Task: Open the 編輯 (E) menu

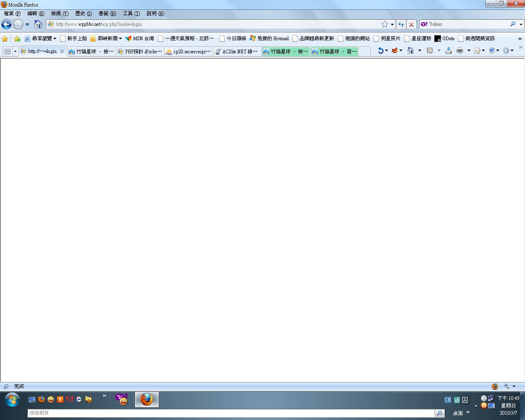Action: [x=36, y=14]
